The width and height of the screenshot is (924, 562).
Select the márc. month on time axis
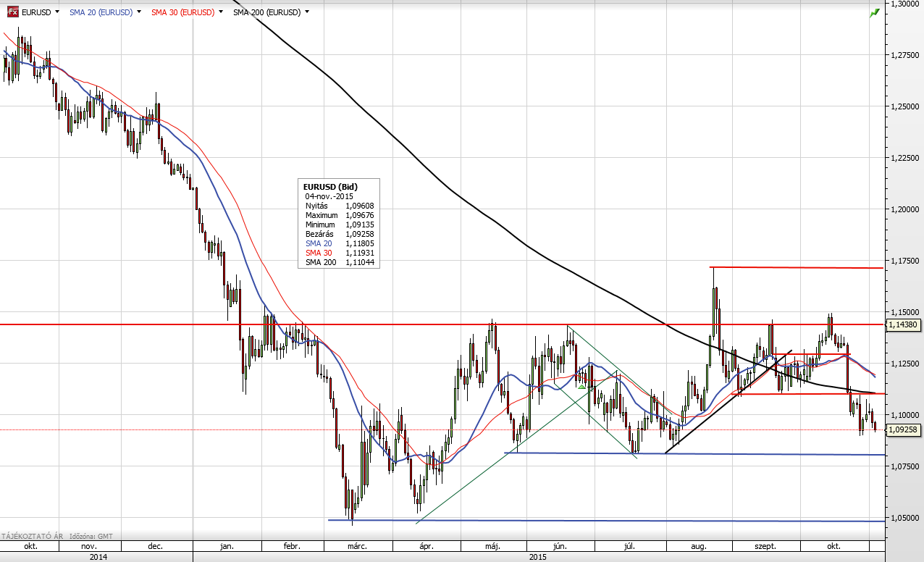(x=358, y=546)
